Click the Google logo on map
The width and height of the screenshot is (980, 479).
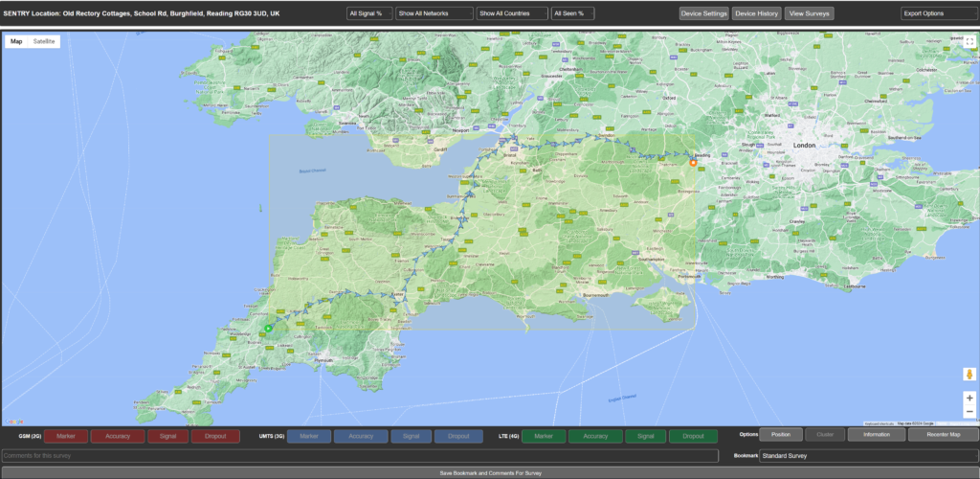[x=13, y=422]
